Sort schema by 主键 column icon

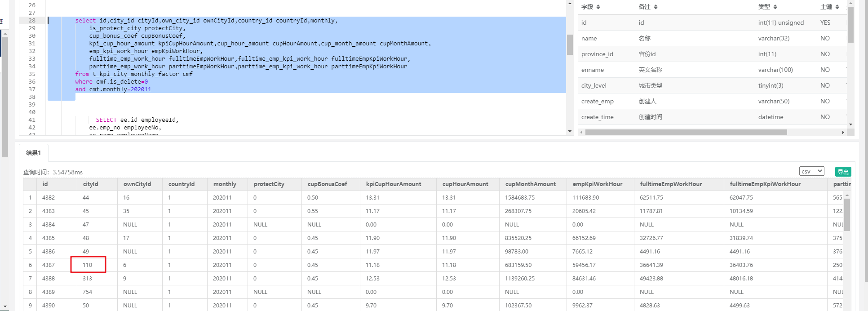[837, 7]
